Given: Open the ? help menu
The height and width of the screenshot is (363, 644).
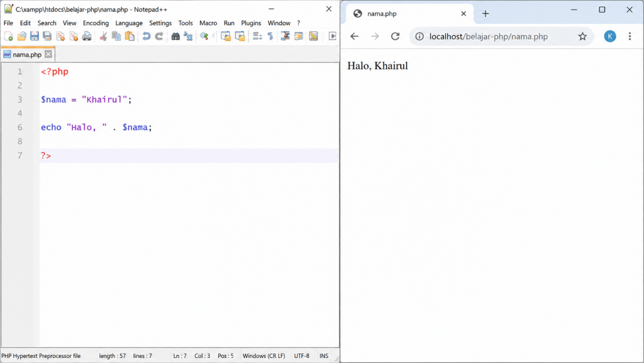Looking at the screenshot, I should 299,23.
